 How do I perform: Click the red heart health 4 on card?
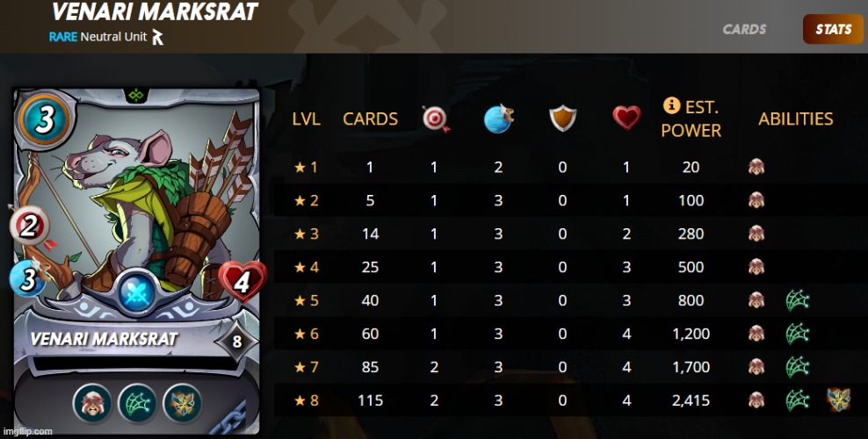click(x=242, y=283)
